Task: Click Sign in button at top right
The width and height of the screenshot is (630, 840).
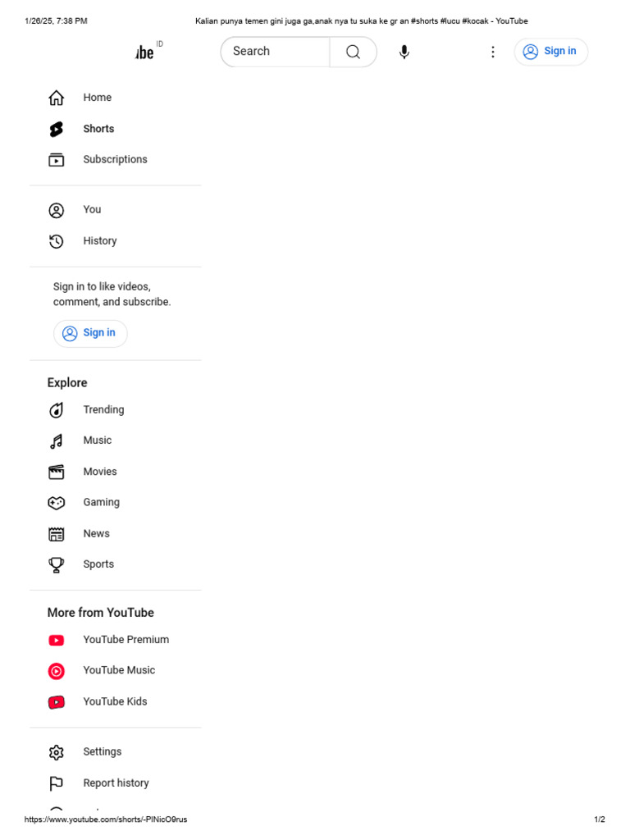Action: pos(550,52)
